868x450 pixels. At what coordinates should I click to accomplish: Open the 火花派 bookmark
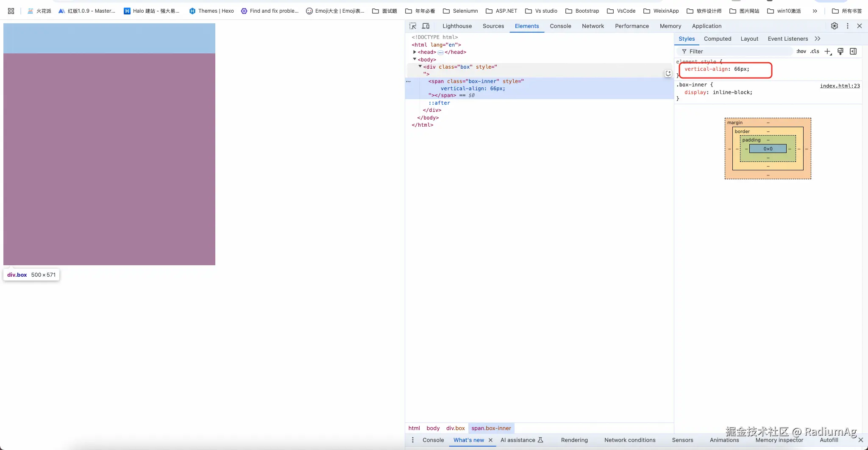tap(39, 11)
